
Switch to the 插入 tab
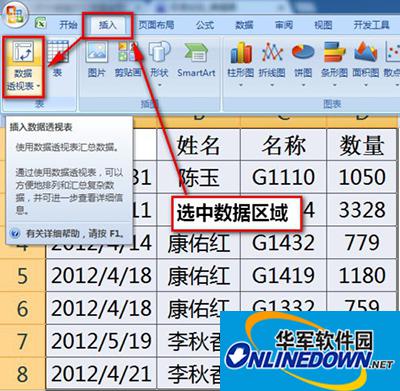[107, 25]
